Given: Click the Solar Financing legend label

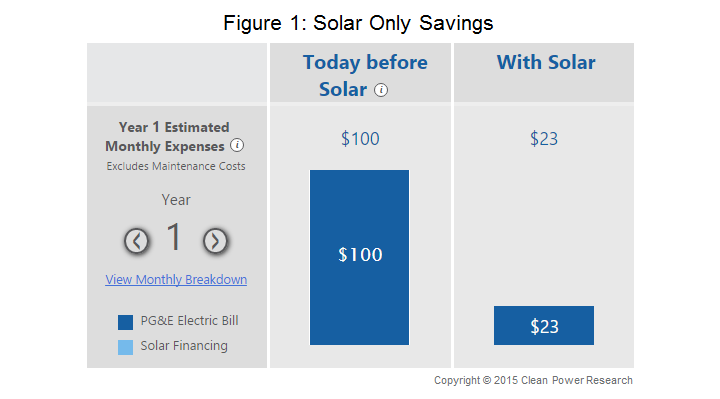Looking at the screenshot, I should coord(184,346).
